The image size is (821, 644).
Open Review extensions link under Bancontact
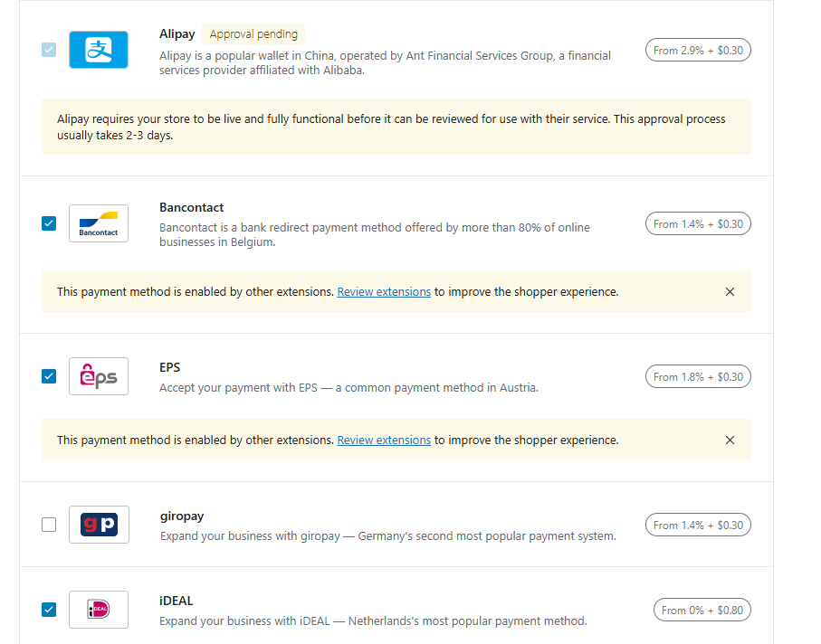tap(384, 292)
